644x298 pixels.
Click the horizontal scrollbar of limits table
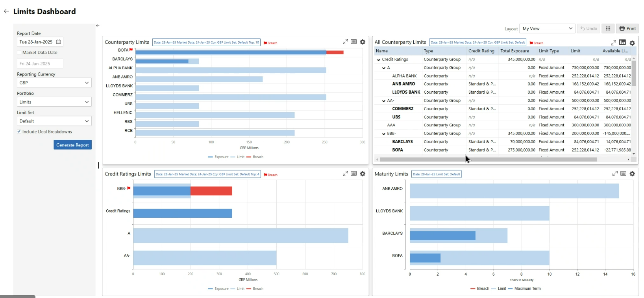(x=488, y=159)
